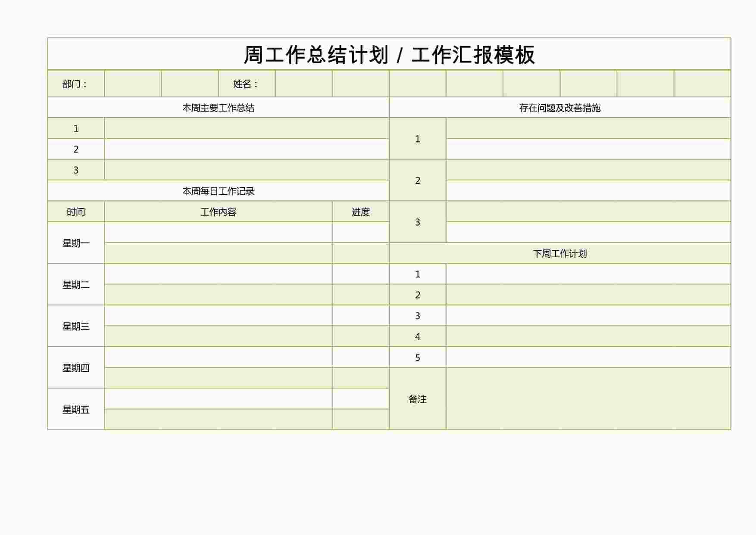
Task: Select the 本周每日工作记录 header
Action: click(x=218, y=191)
